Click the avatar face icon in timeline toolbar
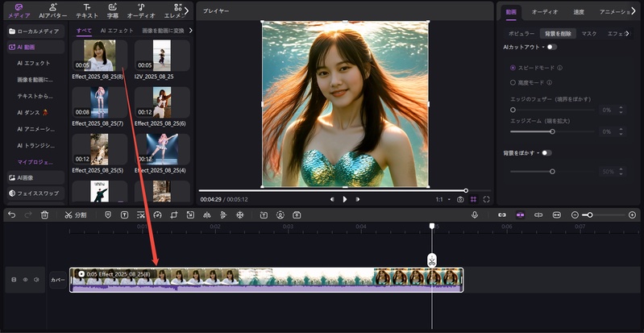 tap(280, 214)
